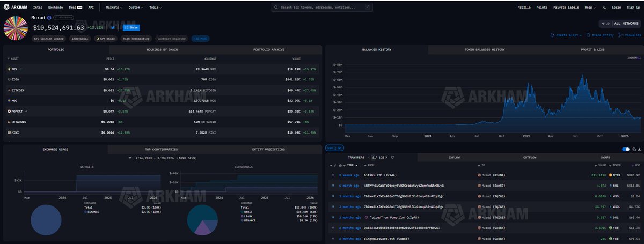This screenshot has height=244, width=644.
Task: Click the verified badge next to Murad
Action: point(49,17)
